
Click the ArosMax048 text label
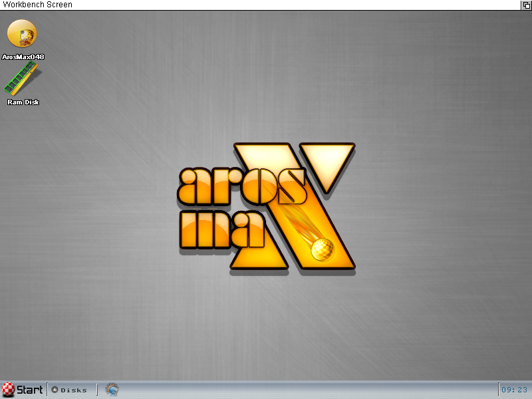pos(23,57)
